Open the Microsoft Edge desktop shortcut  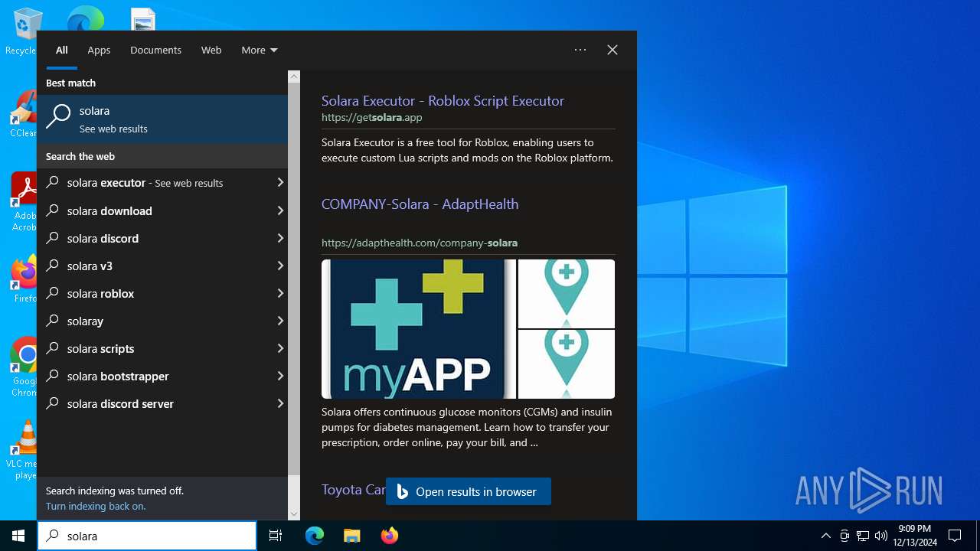pos(85,18)
